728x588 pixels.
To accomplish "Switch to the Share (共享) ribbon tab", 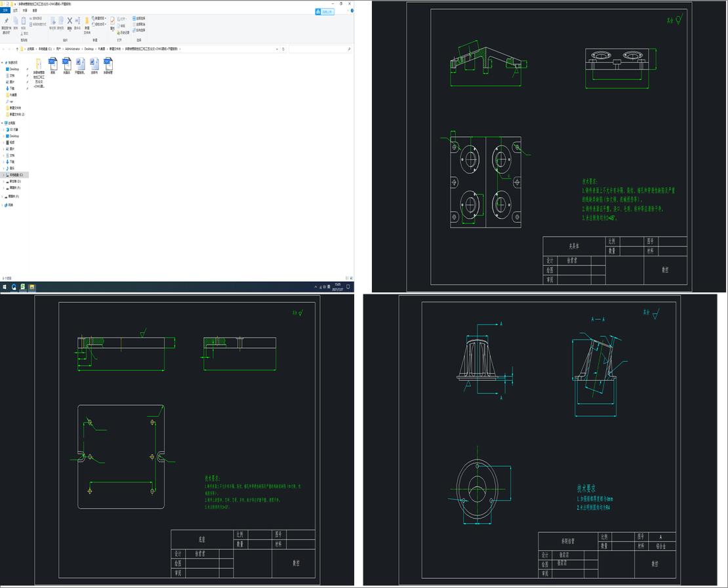I will [25, 10].
